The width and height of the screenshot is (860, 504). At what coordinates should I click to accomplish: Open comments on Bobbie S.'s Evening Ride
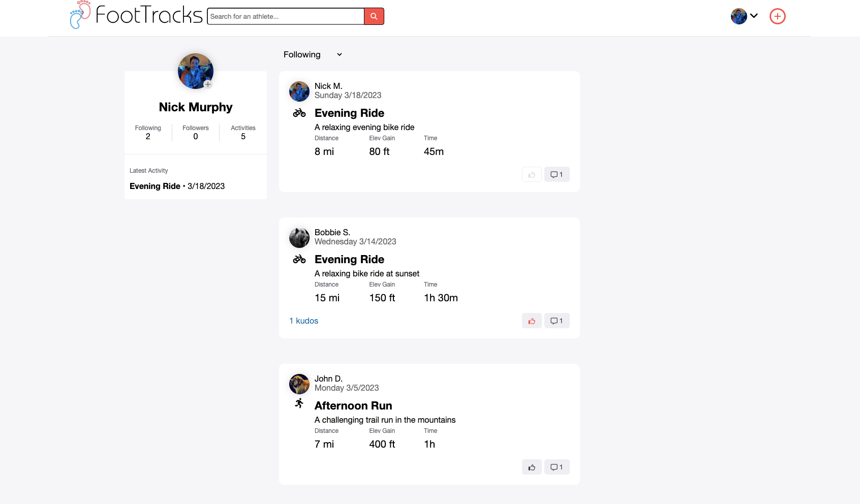pos(557,321)
